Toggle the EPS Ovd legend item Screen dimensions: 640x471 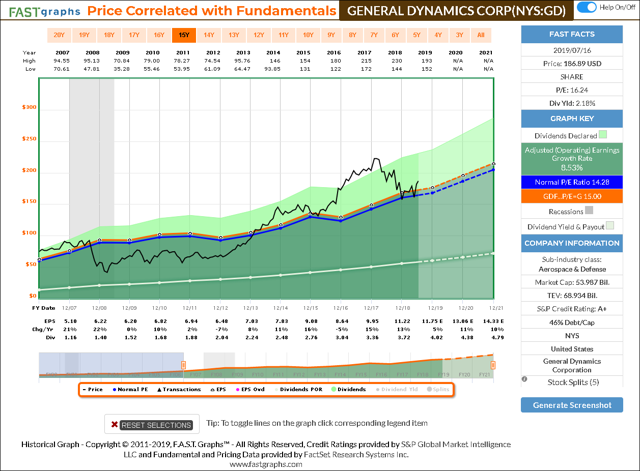[250, 389]
